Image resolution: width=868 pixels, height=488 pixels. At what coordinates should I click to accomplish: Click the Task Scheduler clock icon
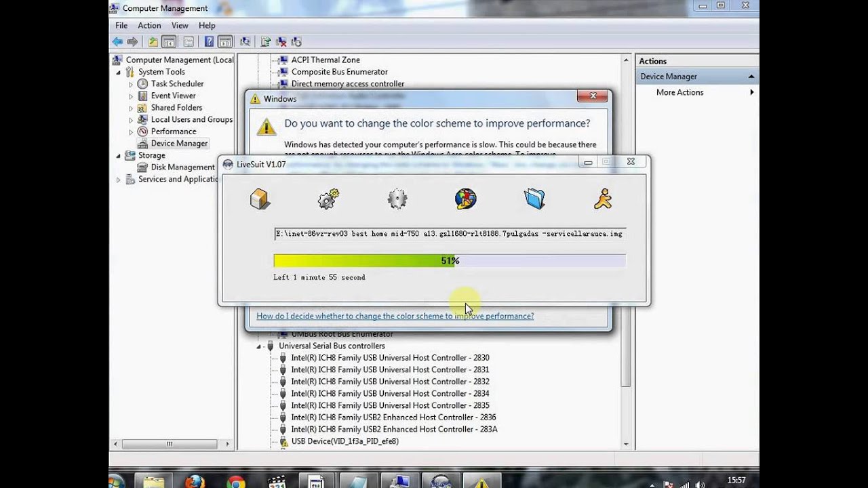pyautogui.click(x=142, y=83)
